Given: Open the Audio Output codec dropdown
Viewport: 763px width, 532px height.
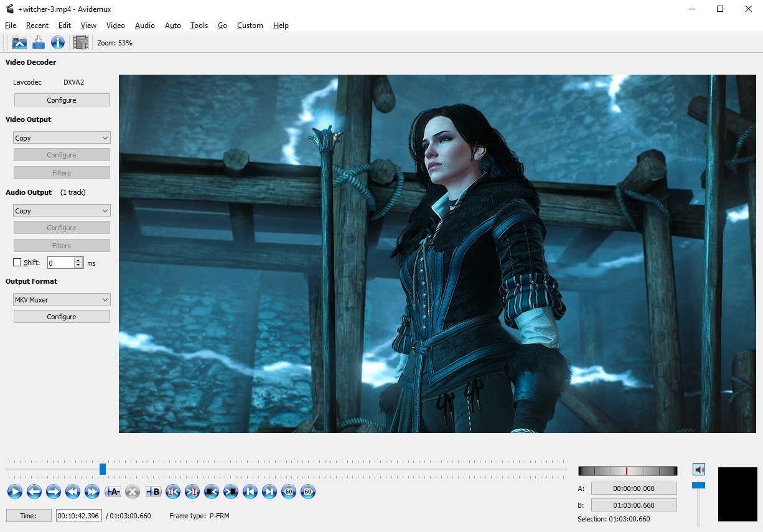Looking at the screenshot, I should [62, 210].
